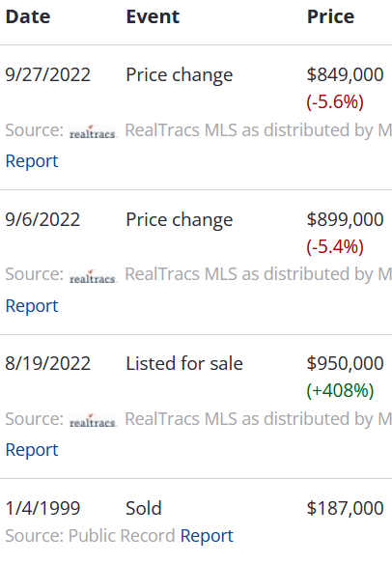This screenshot has width=392, height=564.
Task: Select the Date column header
Action: click(28, 16)
